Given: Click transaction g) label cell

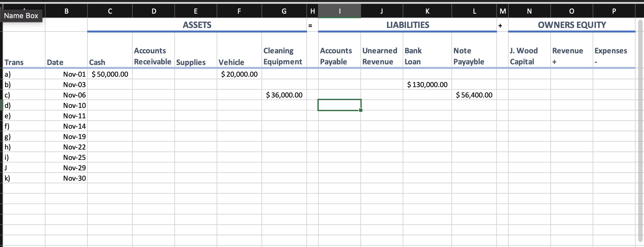Looking at the screenshot, I should click(24, 136).
